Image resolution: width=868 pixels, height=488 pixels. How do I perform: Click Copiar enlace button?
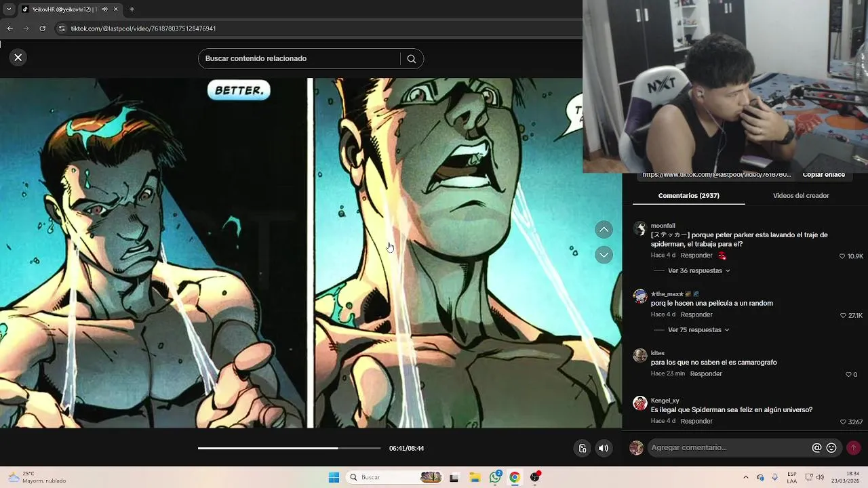pyautogui.click(x=824, y=175)
